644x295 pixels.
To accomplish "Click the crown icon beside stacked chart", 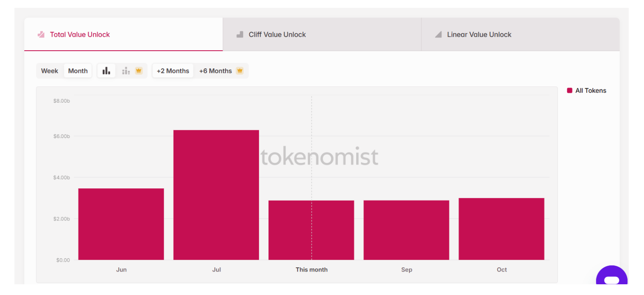I will [x=139, y=71].
